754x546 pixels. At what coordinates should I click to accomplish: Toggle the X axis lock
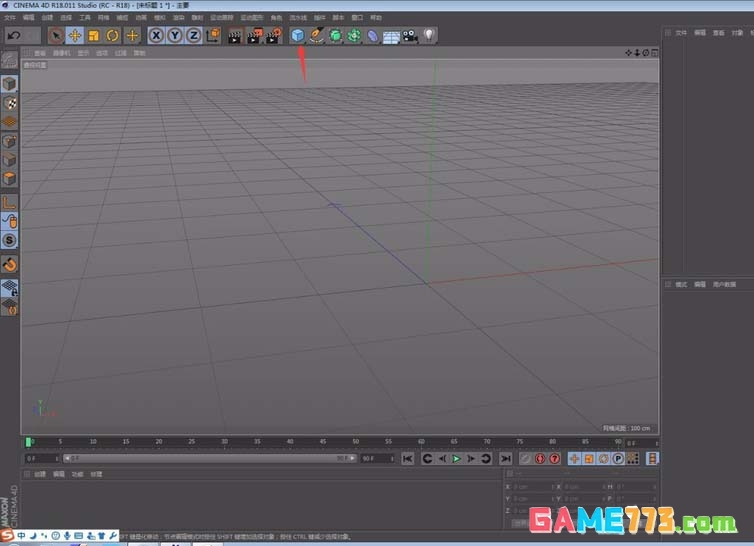(156, 35)
